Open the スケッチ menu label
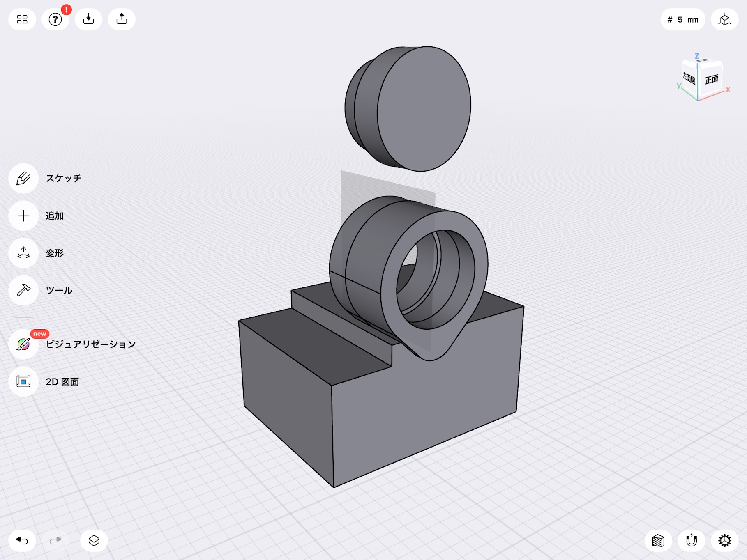Screen dimensions: 747x560 pyautogui.click(x=64, y=178)
